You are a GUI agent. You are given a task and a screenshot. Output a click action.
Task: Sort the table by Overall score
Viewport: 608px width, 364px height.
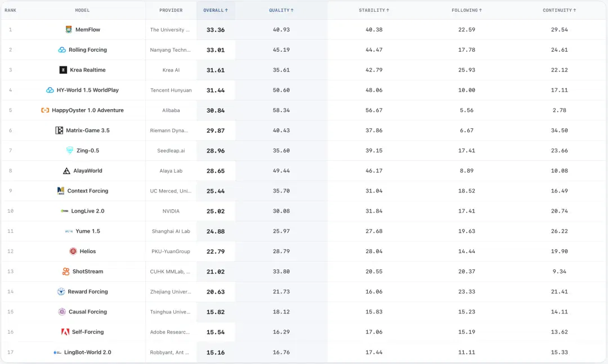pos(216,10)
